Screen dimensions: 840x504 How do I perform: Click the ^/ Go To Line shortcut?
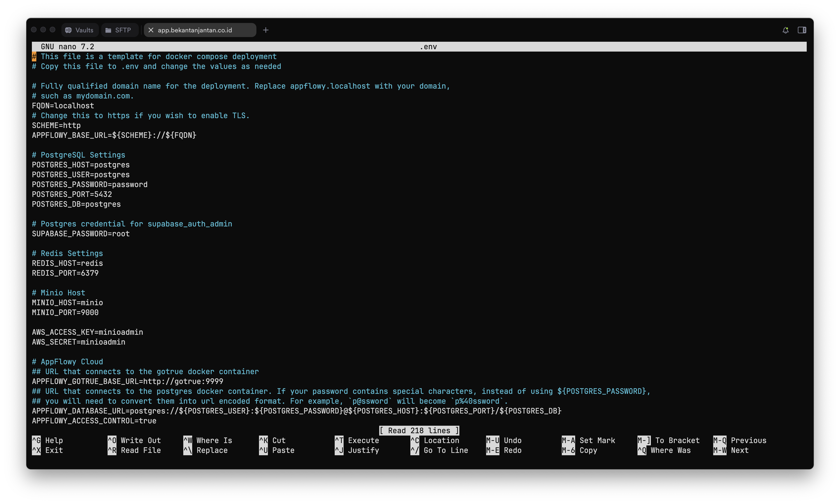(439, 450)
